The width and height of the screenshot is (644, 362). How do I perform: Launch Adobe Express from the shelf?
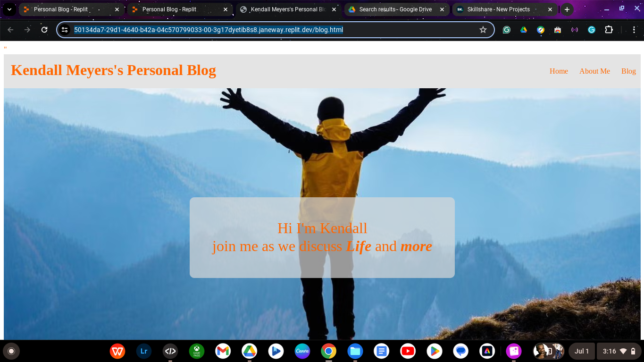tap(487, 351)
